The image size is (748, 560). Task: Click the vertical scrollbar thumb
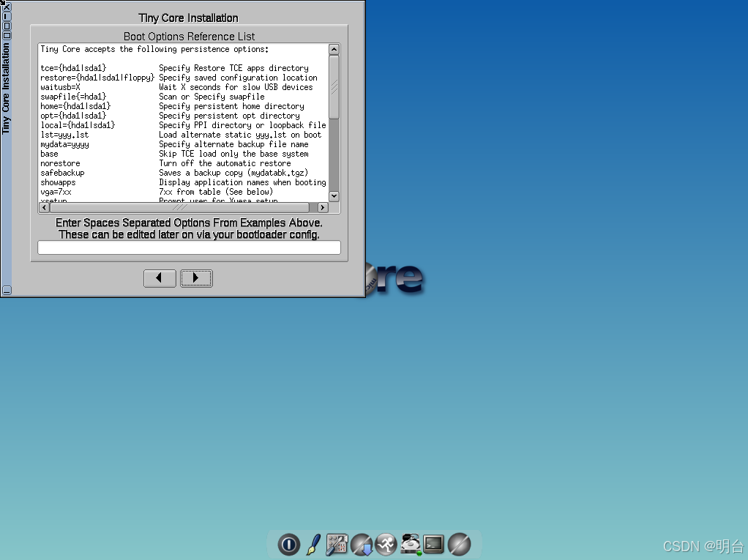pos(334,87)
